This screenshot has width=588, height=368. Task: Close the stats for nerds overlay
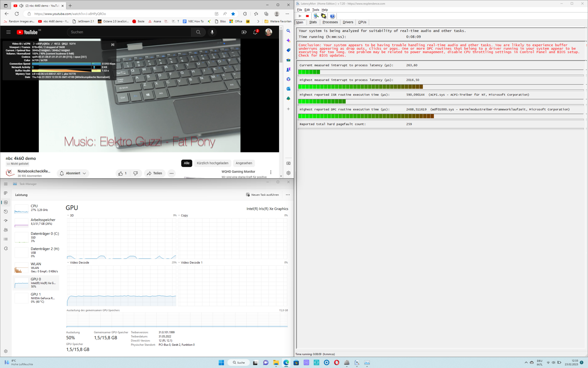[113, 45]
